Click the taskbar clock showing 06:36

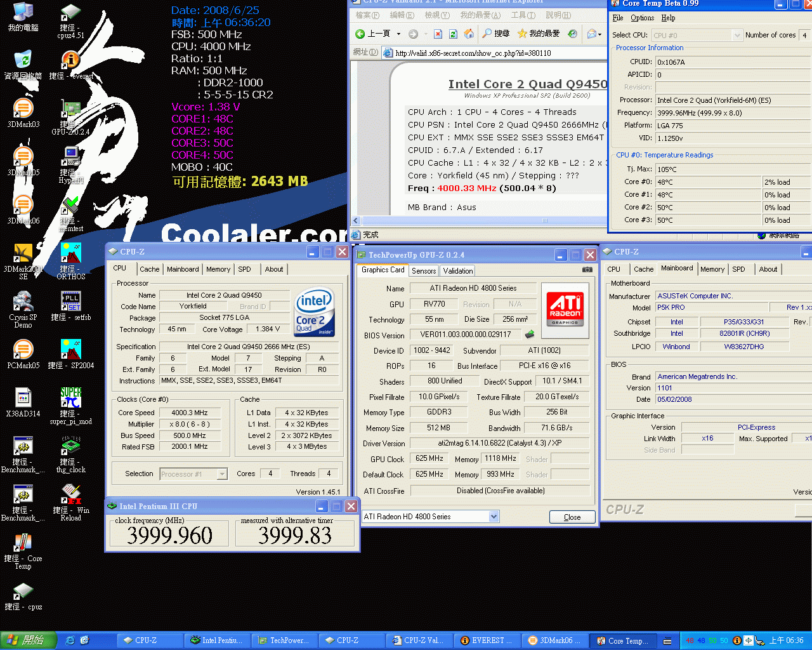(x=786, y=640)
